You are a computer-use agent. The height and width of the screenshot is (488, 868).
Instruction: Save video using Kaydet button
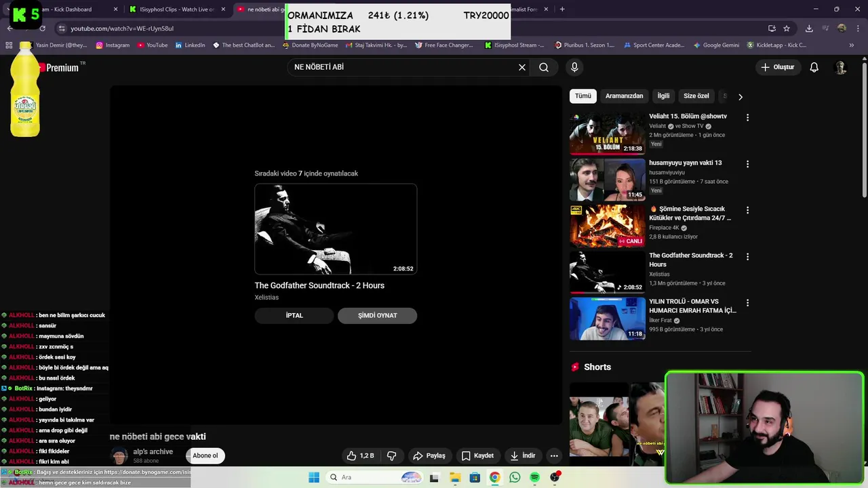477,455
